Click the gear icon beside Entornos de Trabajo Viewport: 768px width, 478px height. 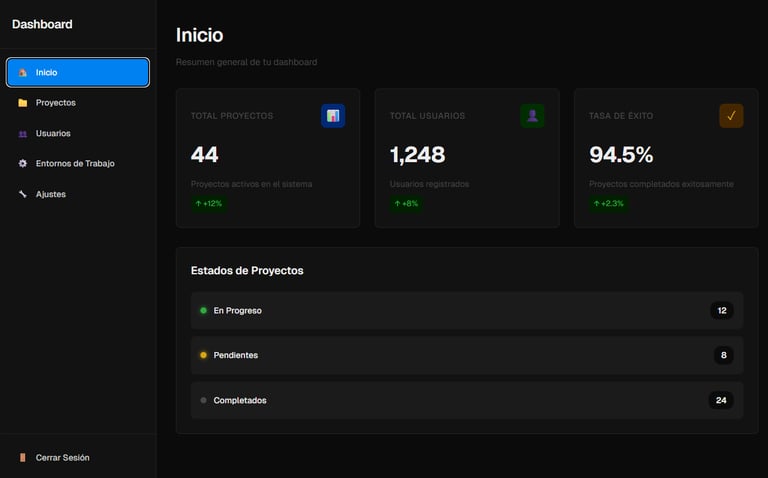pyautogui.click(x=23, y=164)
